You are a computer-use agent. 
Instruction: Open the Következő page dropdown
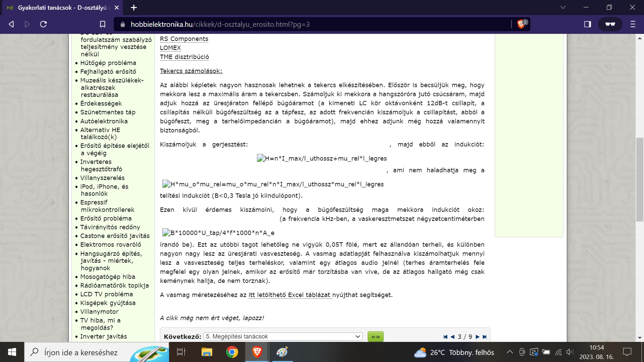coord(283,337)
